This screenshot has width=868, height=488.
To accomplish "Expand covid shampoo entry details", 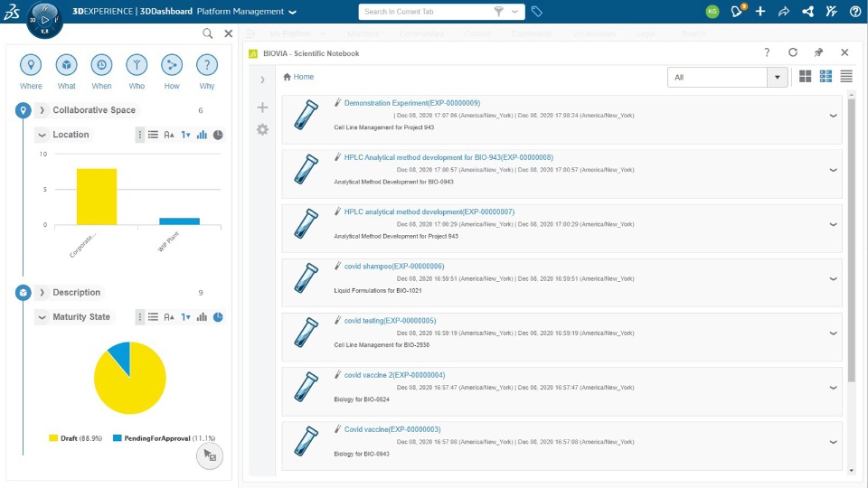I will pyautogui.click(x=833, y=279).
